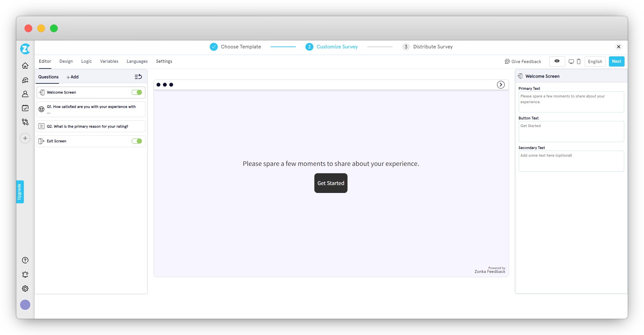Toggle the eye preview icon
644x335 pixels.
click(x=557, y=61)
